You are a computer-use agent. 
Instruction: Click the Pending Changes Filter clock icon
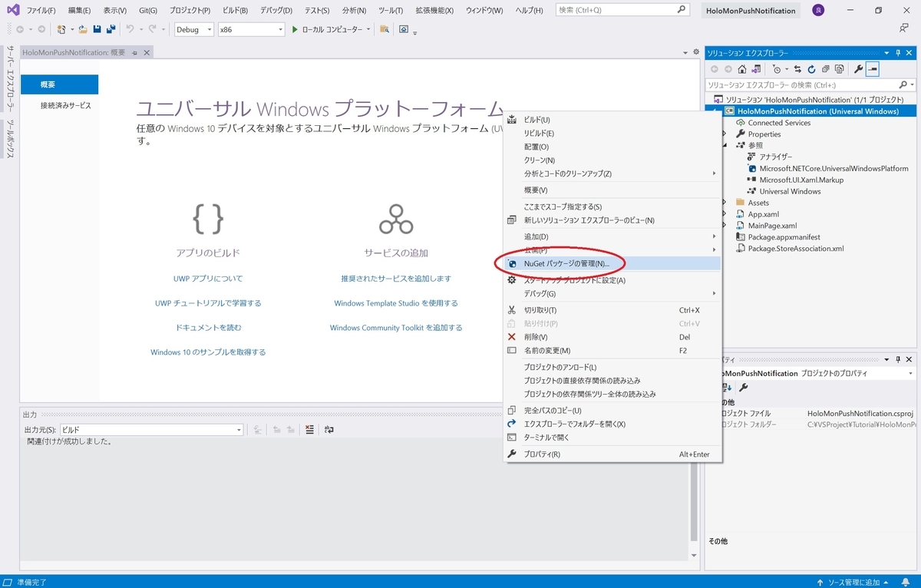[776, 69]
